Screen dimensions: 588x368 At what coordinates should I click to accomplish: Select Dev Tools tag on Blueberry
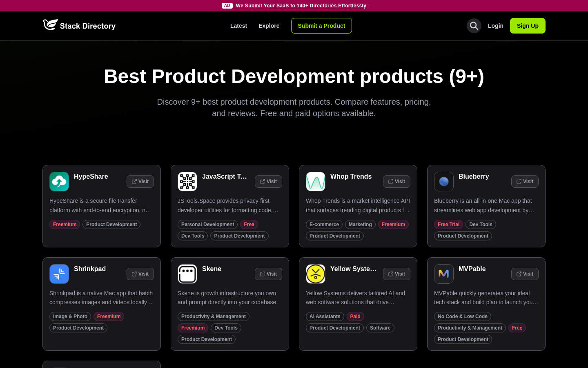tap(481, 224)
